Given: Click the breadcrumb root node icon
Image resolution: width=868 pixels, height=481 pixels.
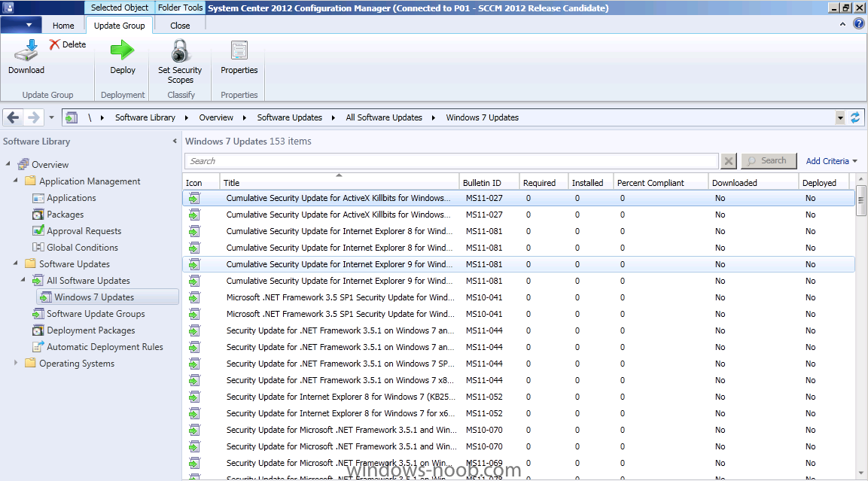Looking at the screenshot, I should pos(72,117).
